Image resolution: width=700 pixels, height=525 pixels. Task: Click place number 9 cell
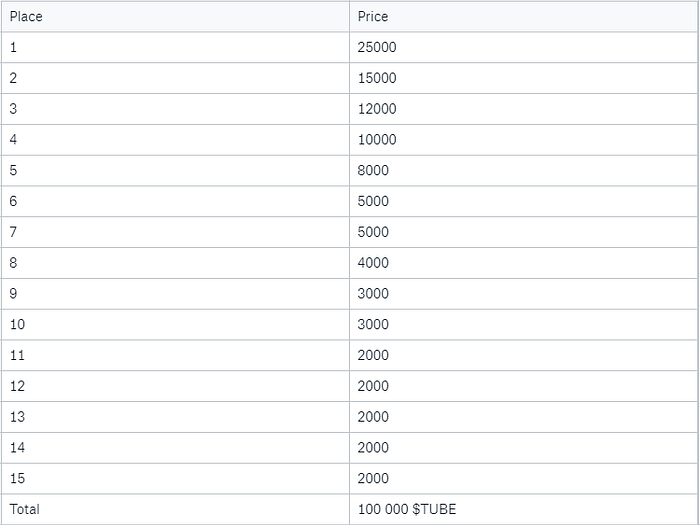(175, 294)
